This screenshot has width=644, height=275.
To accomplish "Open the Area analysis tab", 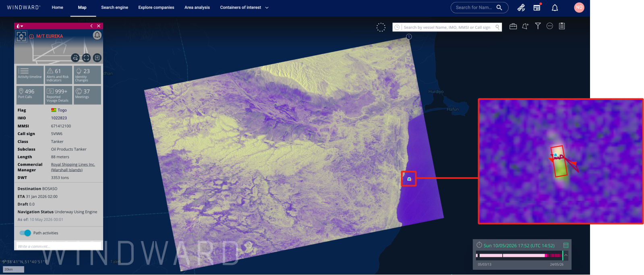I will (x=197, y=7).
